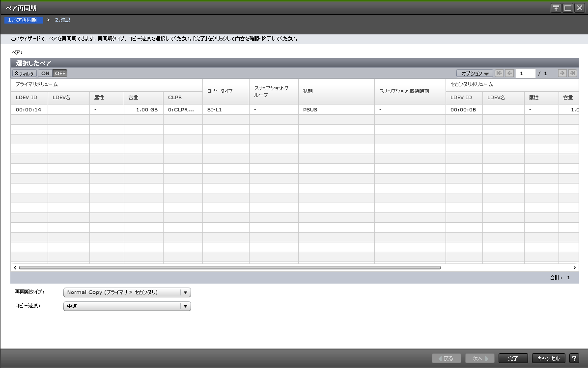Turn the filter ON

[45, 74]
